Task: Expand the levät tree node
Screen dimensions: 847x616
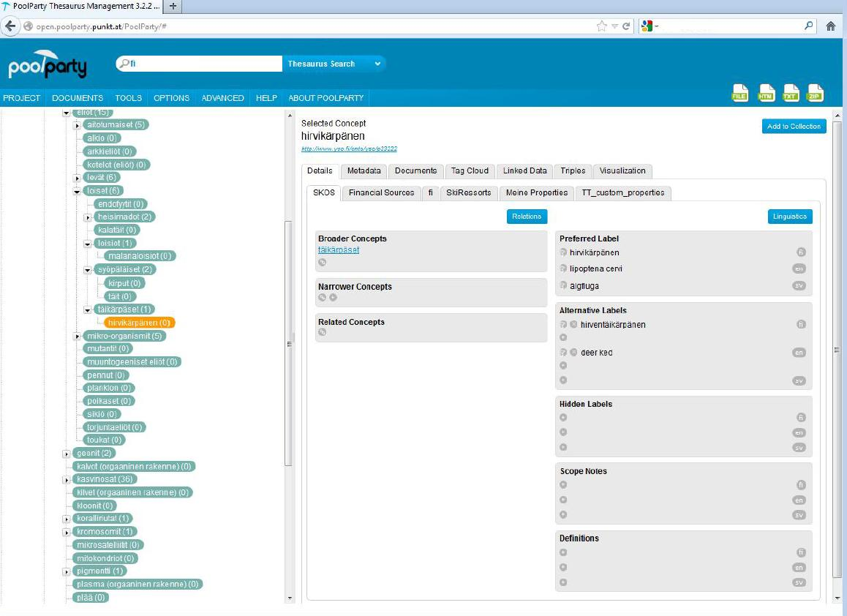Action: [78, 178]
